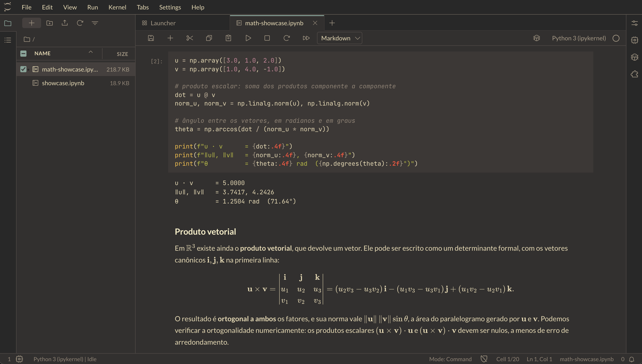The height and width of the screenshot is (364, 642).
Task: Open cell type dropdown showing Markdown
Action: pos(339,38)
